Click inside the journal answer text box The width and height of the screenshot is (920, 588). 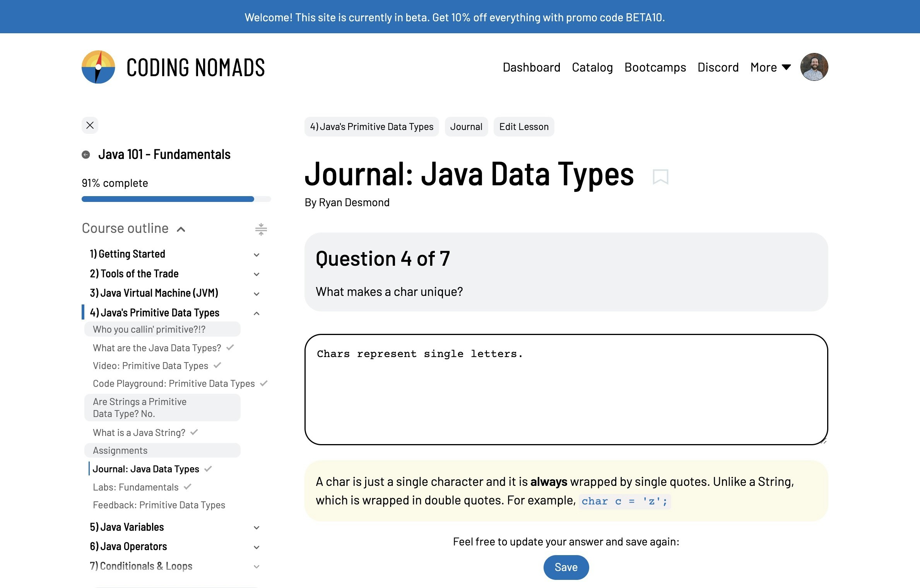[x=566, y=389]
